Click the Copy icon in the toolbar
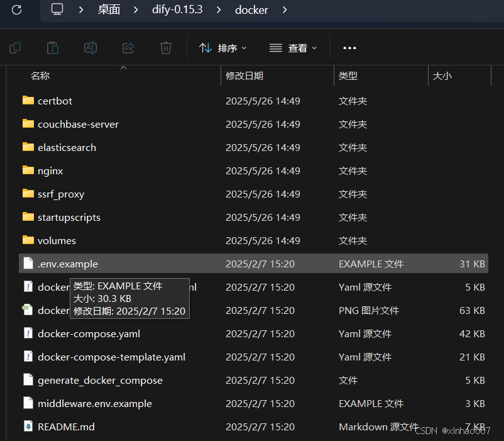This screenshot has height=441, width=504. (15, 48)
